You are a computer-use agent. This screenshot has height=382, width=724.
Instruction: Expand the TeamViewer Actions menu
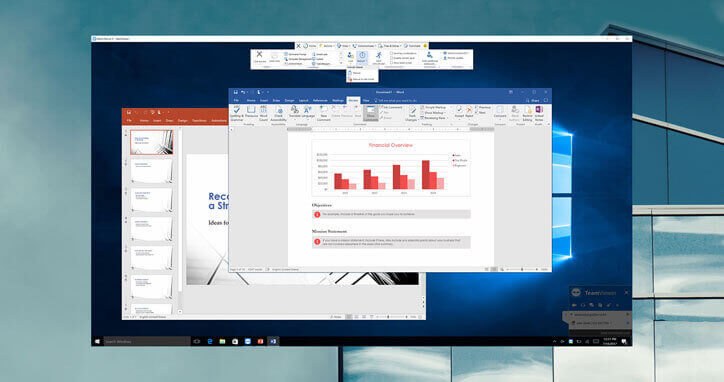(x=326, y=46)
